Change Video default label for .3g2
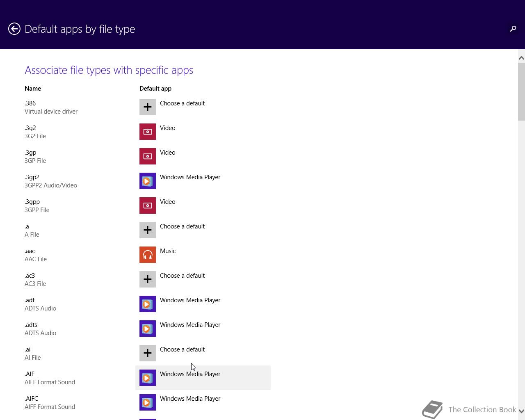Image resolution: width=525 pixels, height=420 pixels. coord(168,128)
